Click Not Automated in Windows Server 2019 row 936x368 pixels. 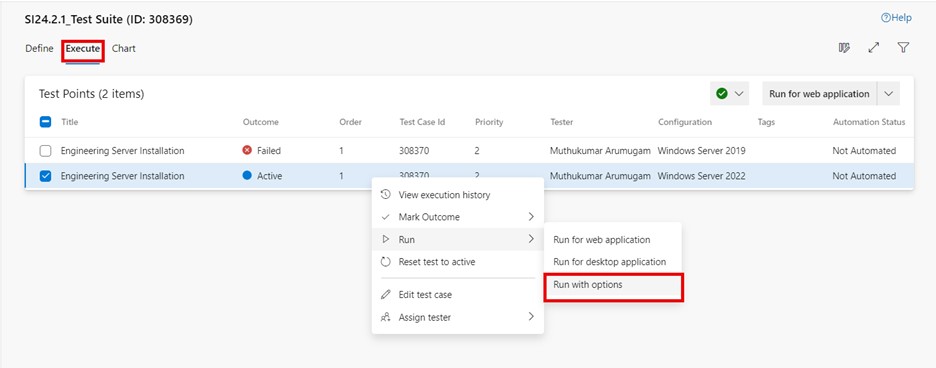tap(864, 151)
